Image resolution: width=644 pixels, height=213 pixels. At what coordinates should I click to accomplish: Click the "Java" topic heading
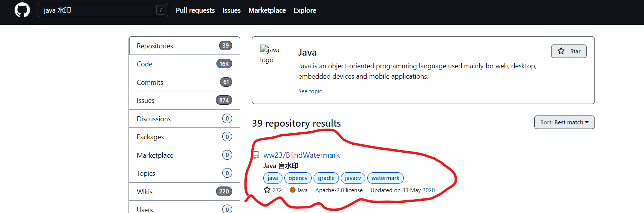tap(307, 52)
